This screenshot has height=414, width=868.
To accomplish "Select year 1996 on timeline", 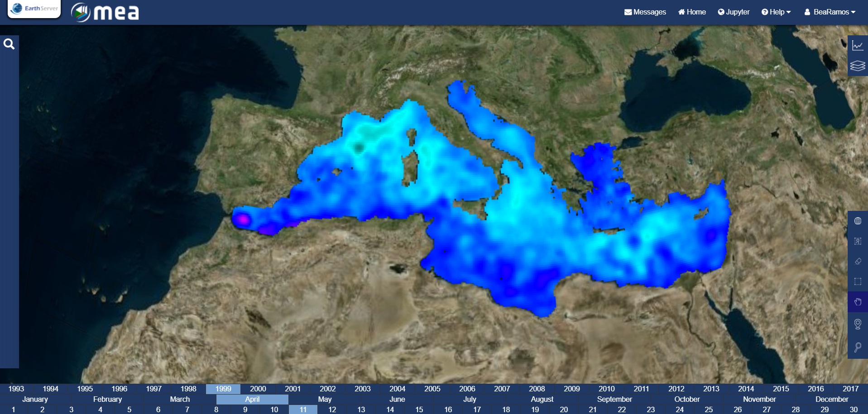I will 120,389.
